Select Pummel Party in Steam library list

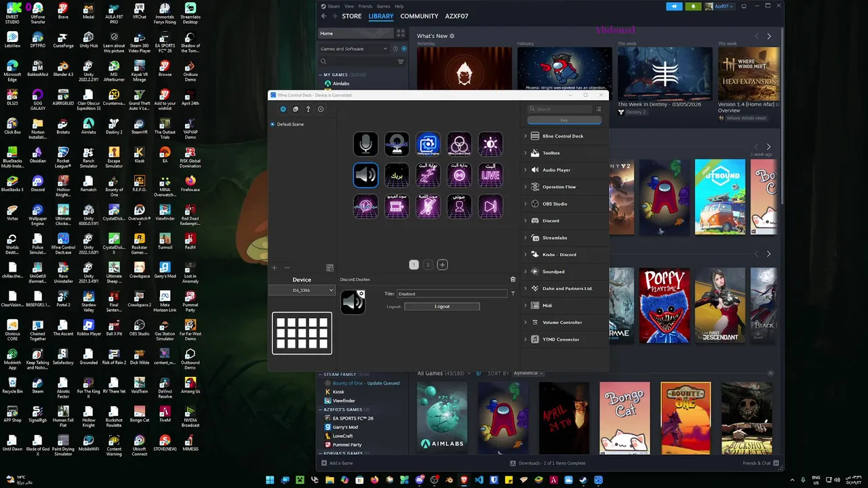point(347,445)
